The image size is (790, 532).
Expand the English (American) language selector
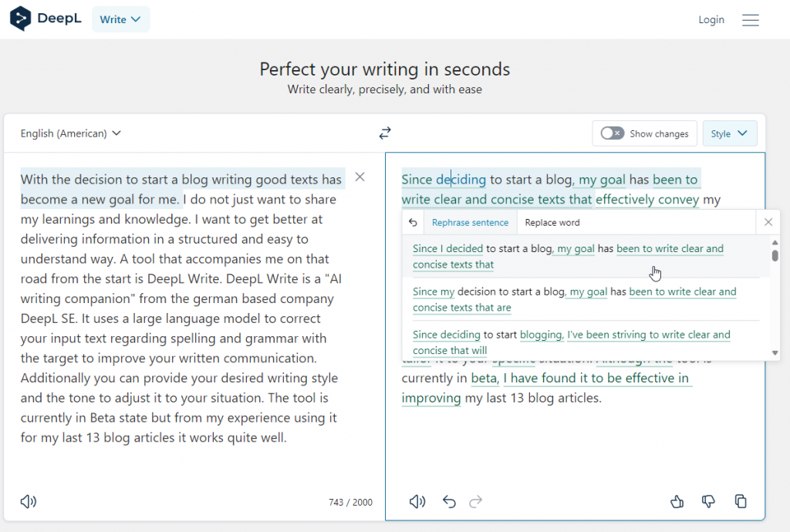71,133
